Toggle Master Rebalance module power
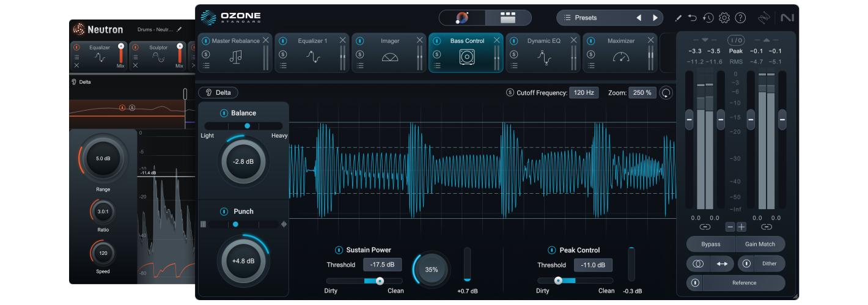868x305 pixels. pos(206,41)
